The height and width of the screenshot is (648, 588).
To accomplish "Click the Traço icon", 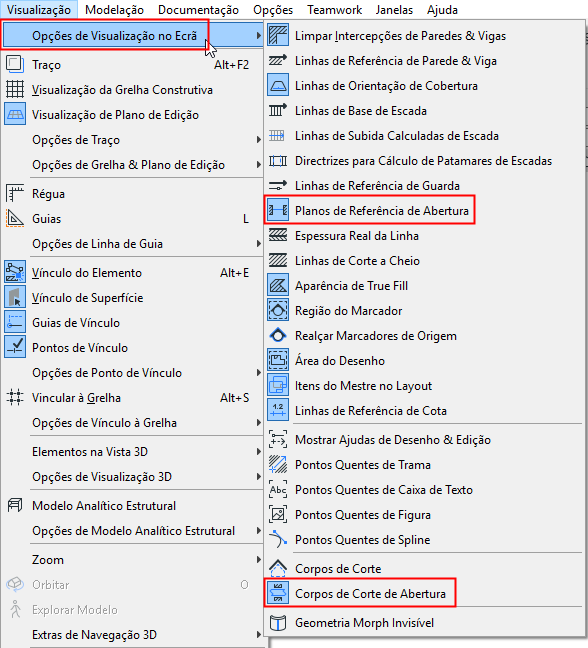I will pyautogui.click(x=15, y=64).
